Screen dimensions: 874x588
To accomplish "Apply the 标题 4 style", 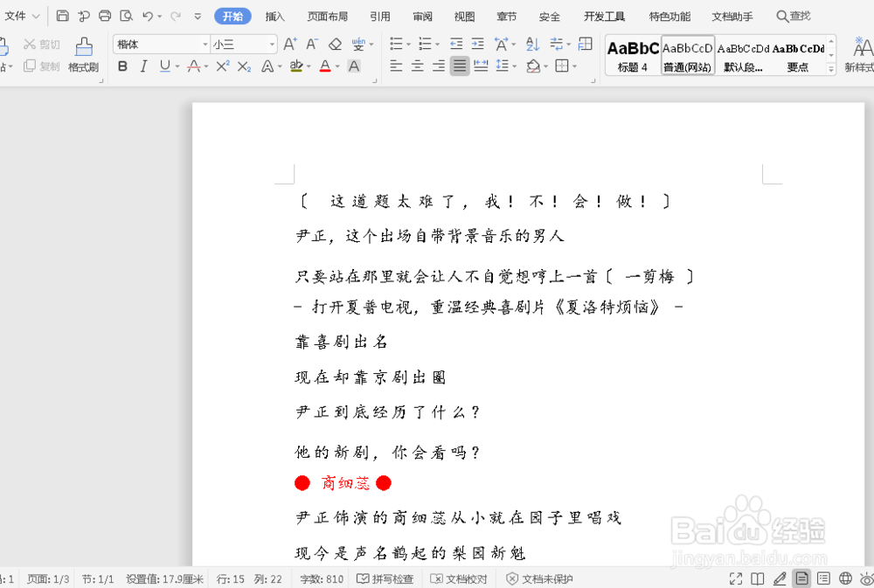I will [633, 55].
